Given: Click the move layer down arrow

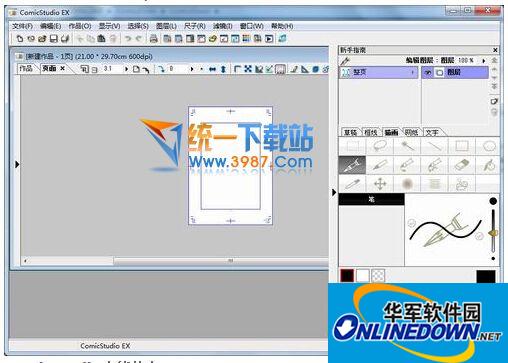Looking at the screenshot, I should point(494,78).
